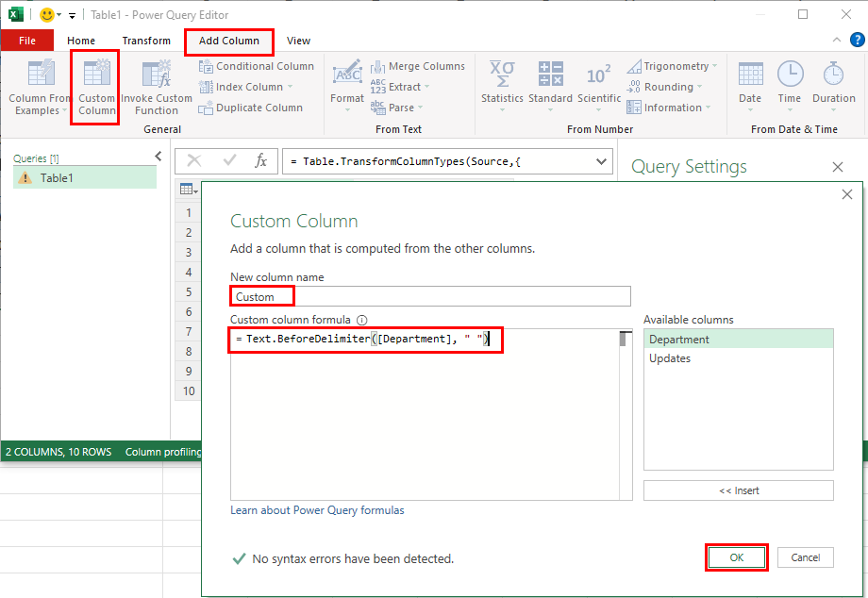The height and width of the screenshot is (598, 868).
Task: Open Learn about Power Query formulas
Action: [317, 510]
